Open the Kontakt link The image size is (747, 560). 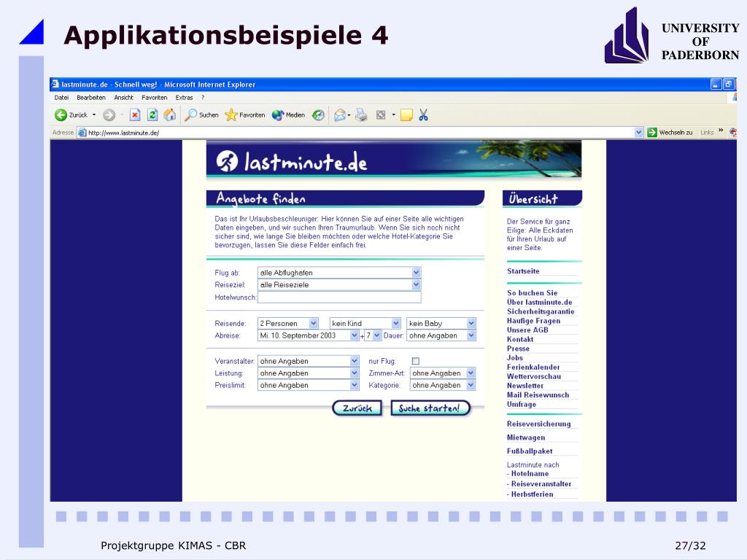pyautogui.click(x=519, y=339)
